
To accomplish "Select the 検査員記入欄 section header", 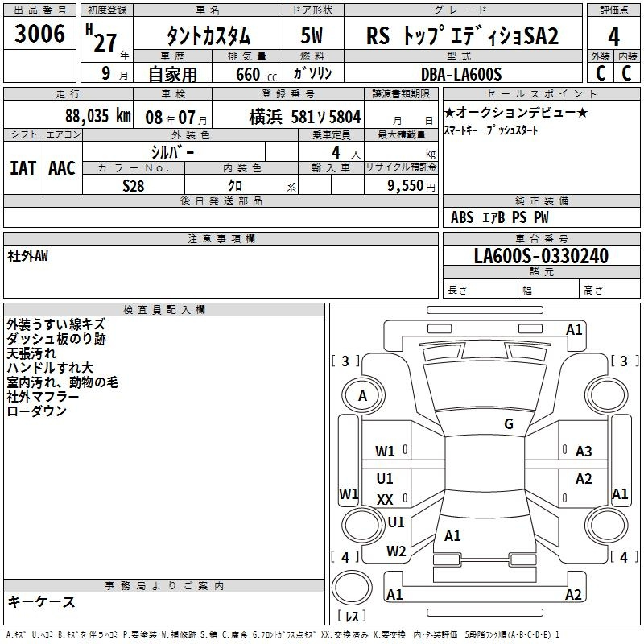I will point(164,310).
